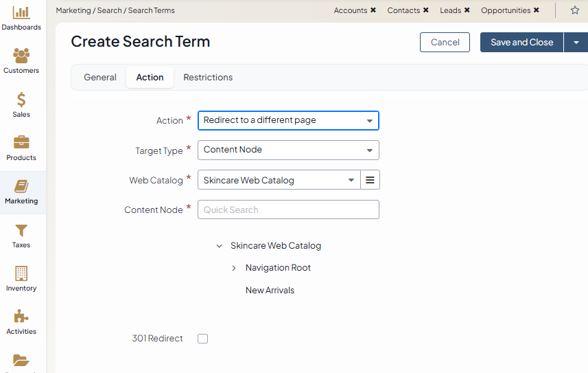Open the Web Catalog dropdown
Screen dimensions: 588x373
click(x=279, y=180)
